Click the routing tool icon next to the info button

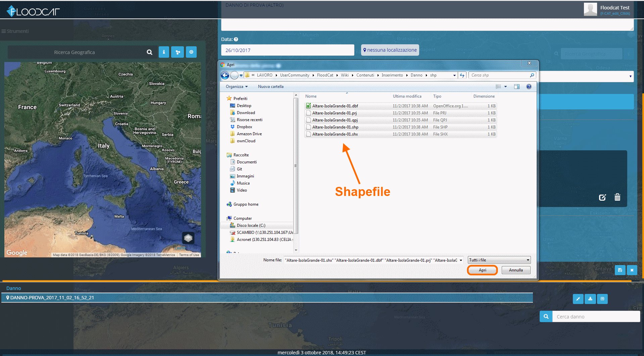[178, 52]
